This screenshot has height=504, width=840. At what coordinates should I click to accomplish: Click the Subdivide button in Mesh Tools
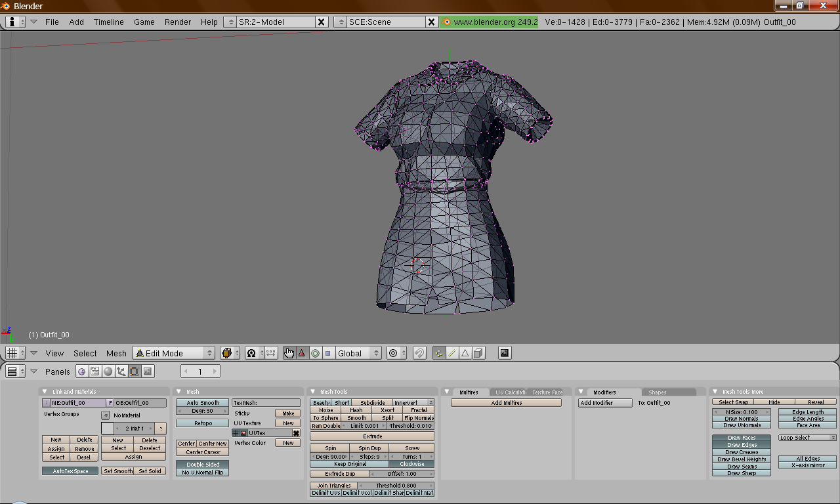click(x=372, y=403)
